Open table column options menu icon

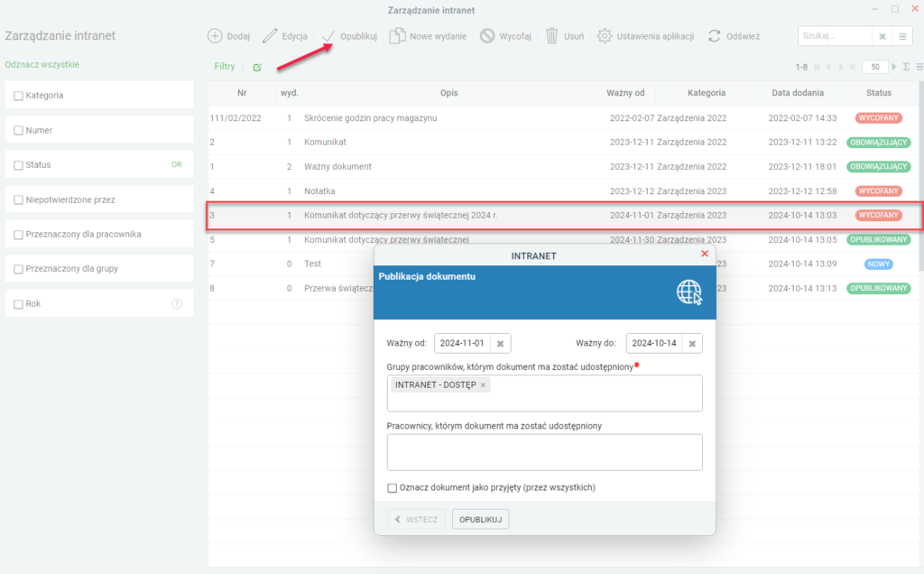pyautogui.click(x=919, y=67)
